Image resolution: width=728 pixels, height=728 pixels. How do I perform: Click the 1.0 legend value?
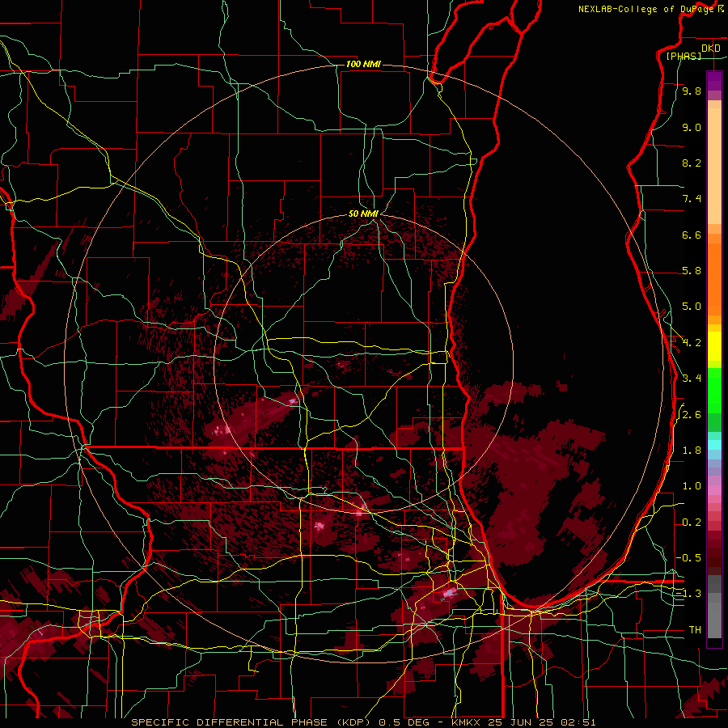[692, 486]
